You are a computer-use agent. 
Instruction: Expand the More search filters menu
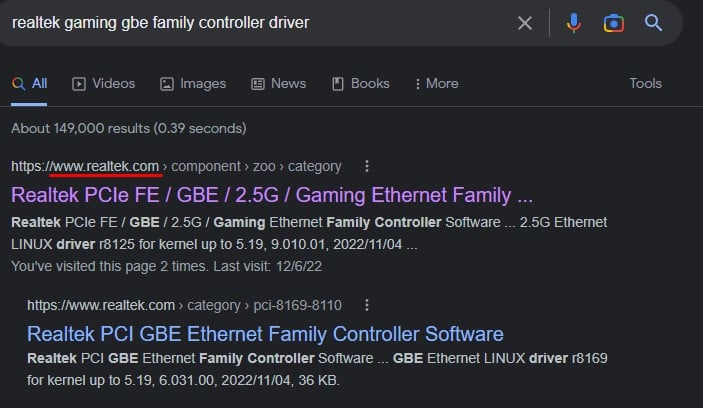[435, 84]
